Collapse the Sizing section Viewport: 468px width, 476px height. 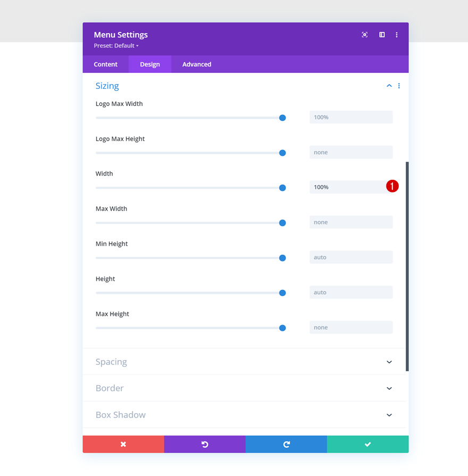(389, 86)
